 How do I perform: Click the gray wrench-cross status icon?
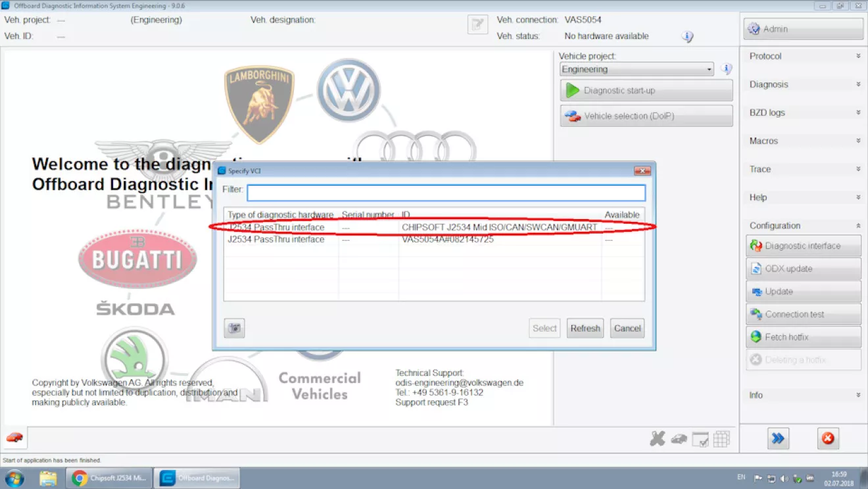click(x=657, y=439)
